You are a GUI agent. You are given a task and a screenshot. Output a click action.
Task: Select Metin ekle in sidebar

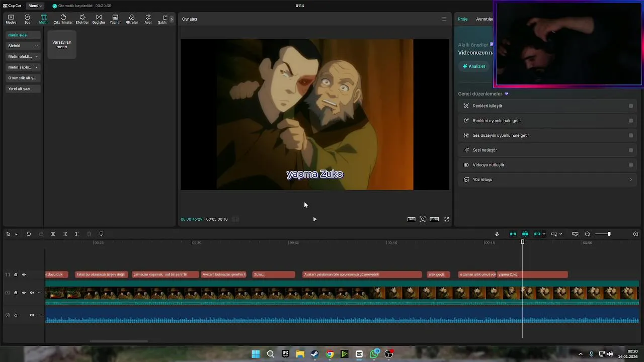coord(23,35)
